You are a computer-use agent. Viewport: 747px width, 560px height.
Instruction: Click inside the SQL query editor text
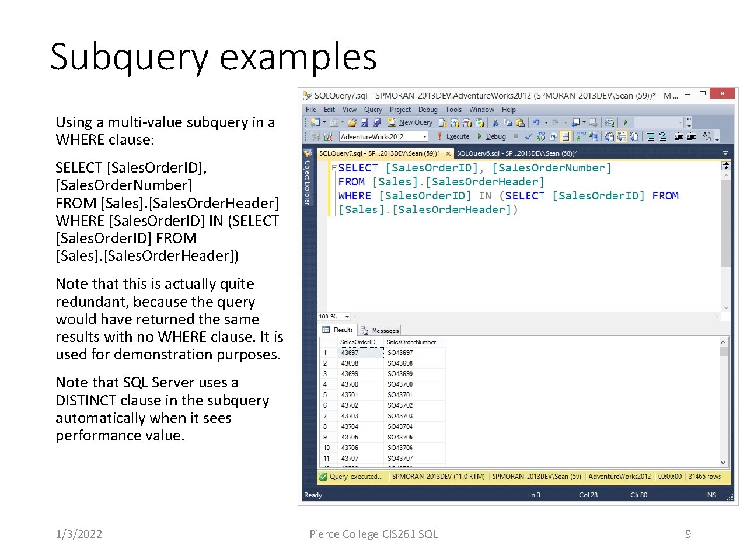508,189
